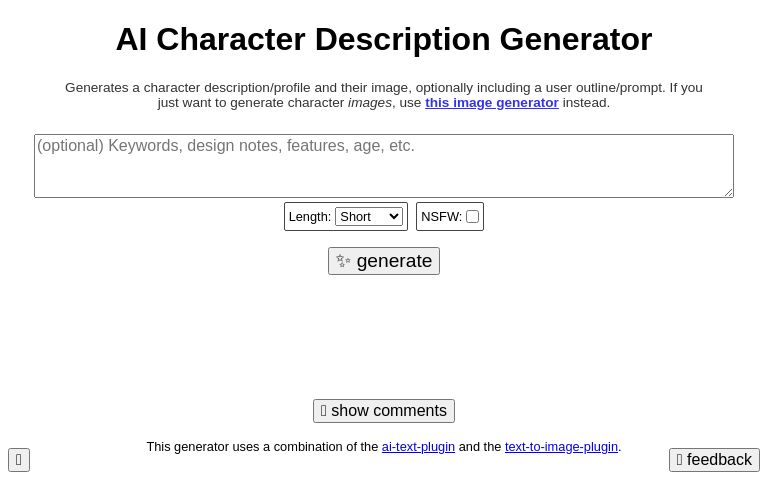Open the ai-text-plugin link
Viewport: 768px width, 480px height.
click(418, 447)
